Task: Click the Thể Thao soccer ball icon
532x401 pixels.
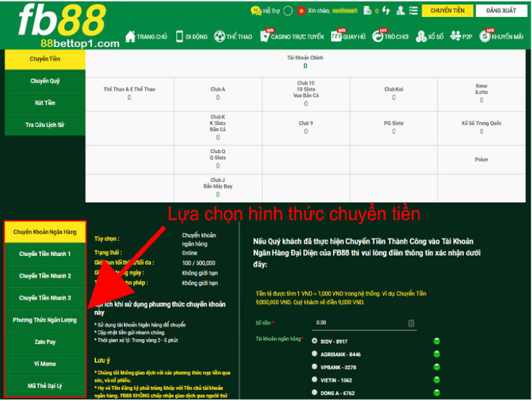Action: (x=219, y=37)
